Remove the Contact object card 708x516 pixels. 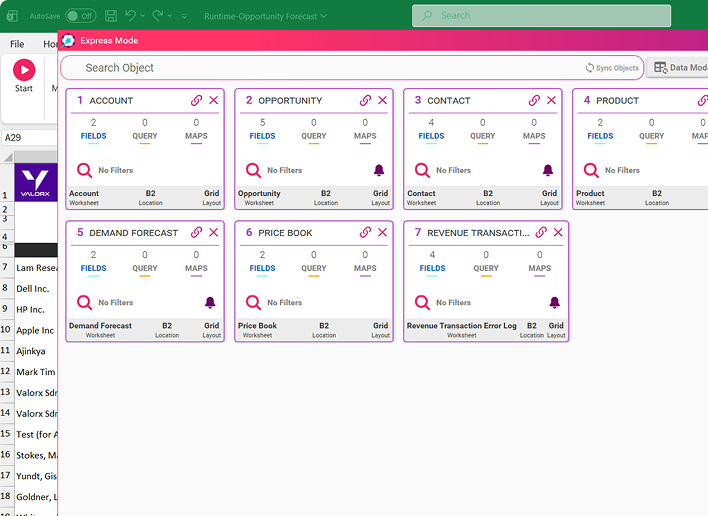coord(551,100)
